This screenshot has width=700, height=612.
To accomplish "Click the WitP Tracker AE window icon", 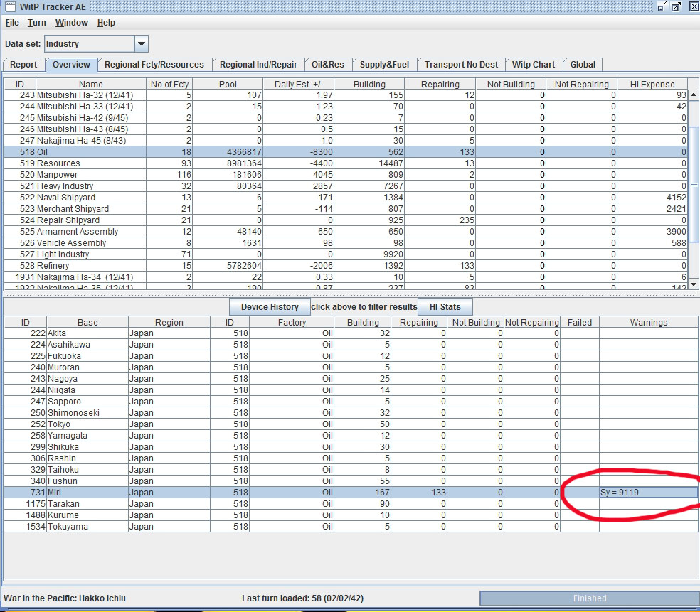I will click(9, 6).
